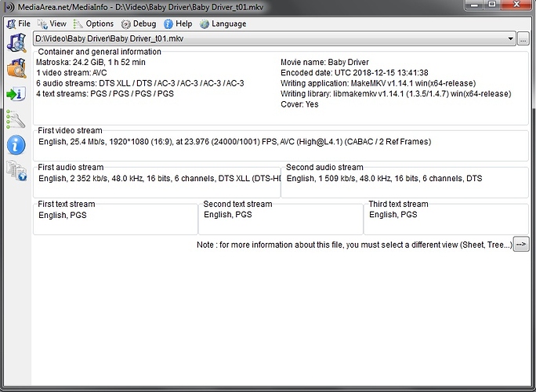Open the Help menu

178,24
